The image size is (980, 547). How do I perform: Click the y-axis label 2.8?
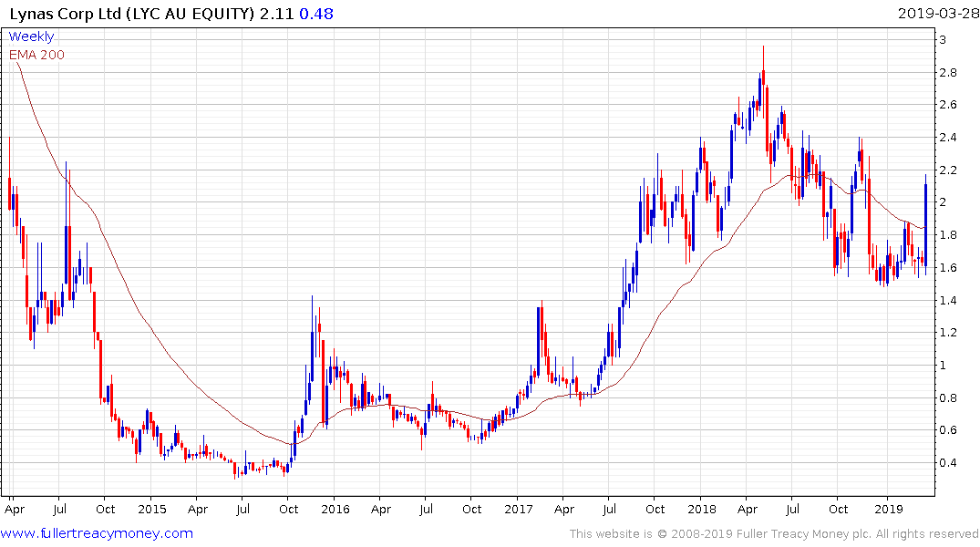click(x=948, y=73)
